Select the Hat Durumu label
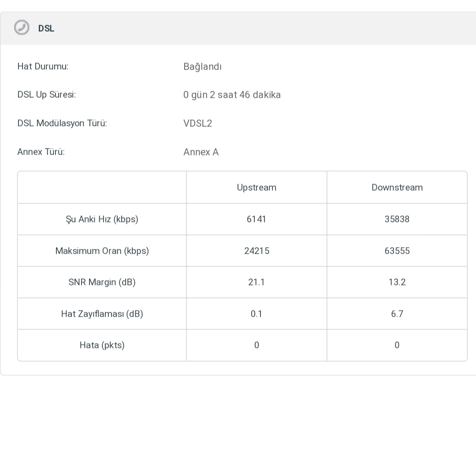476x451 pixels. pos(43,67)
